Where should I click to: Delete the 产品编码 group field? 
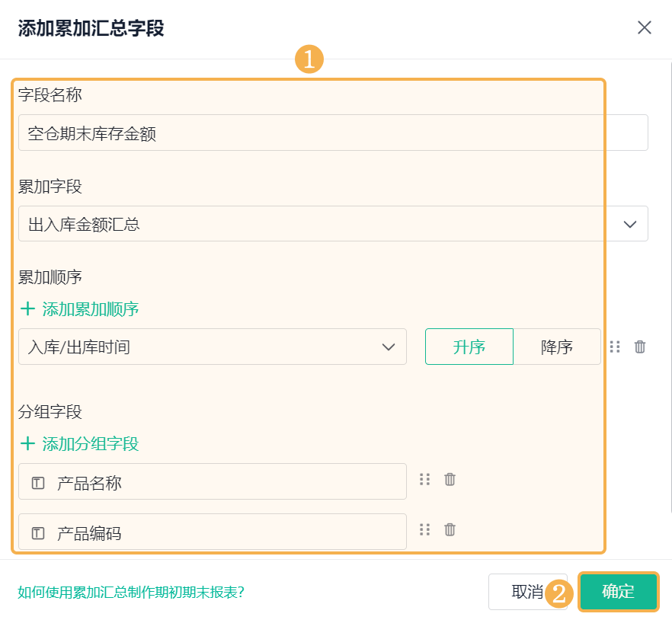point(450,529)
